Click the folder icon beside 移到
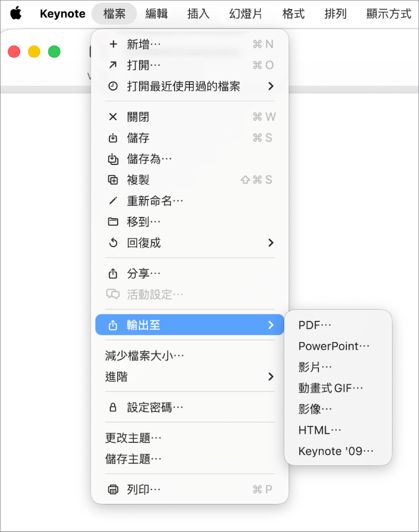Image resolution: width=419 pixels, height=532 pixels. tap(112, 222)
